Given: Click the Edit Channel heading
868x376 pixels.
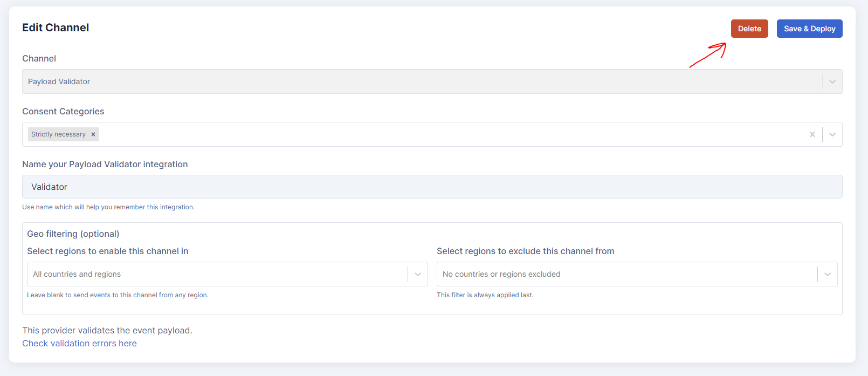Looking at the screenshot, I should (56, 28).
